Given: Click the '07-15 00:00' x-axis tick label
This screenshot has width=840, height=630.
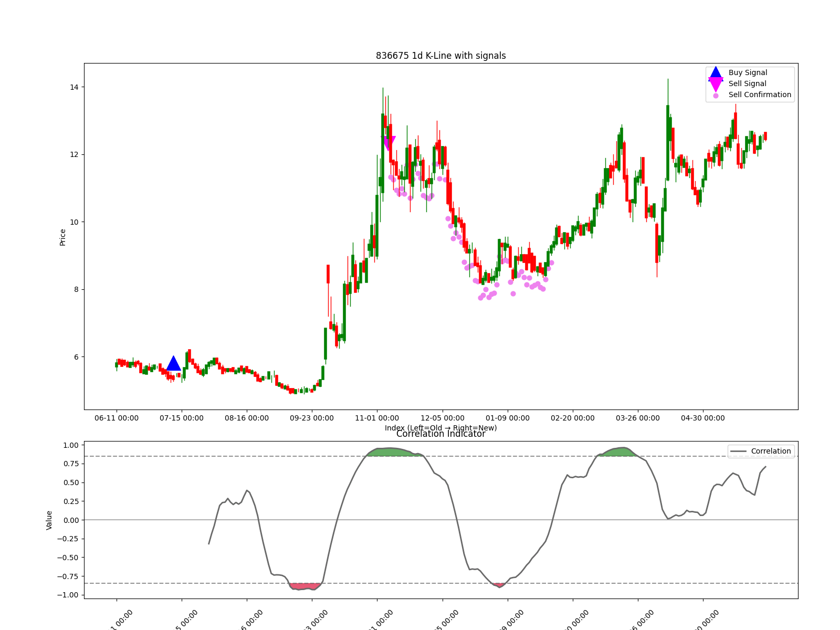Looking at the screenshot, I should click(x=182, y=418).
